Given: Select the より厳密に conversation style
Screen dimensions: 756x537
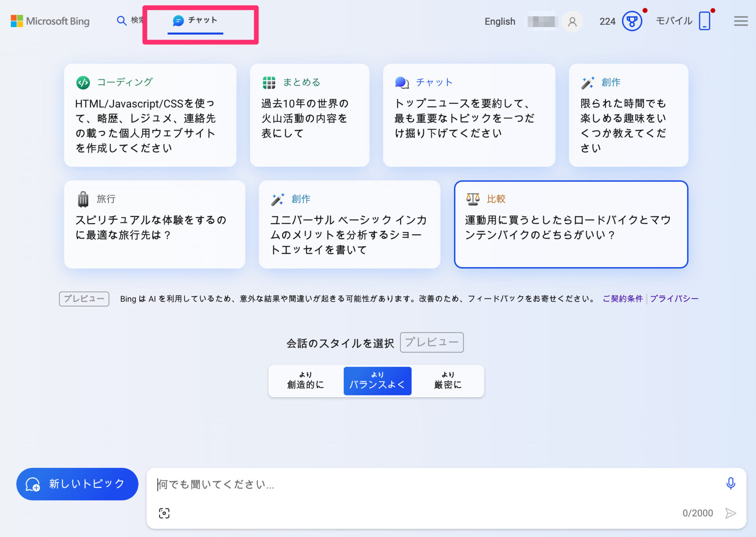Looking at the screenshot, I should coord(448,380).
